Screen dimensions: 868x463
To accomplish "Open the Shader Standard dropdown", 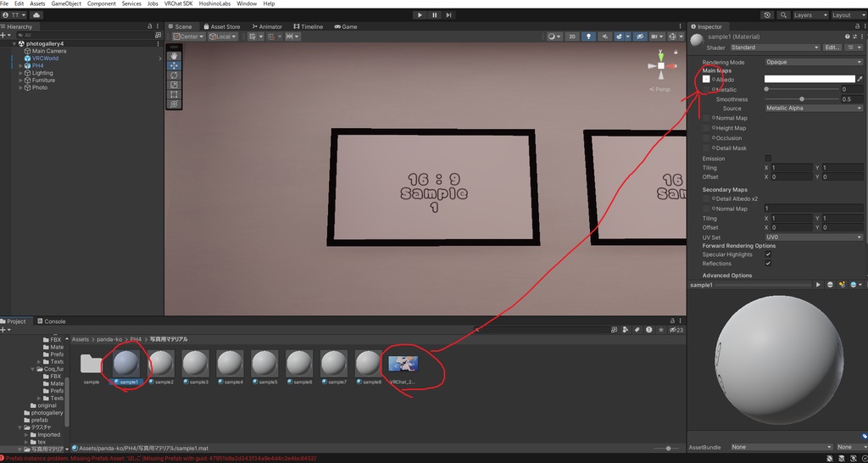I will pyautogui.click(x=775, y=47).
